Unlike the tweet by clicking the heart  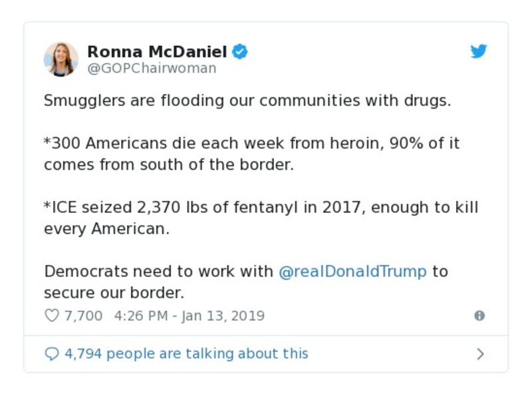pos(52,315)
